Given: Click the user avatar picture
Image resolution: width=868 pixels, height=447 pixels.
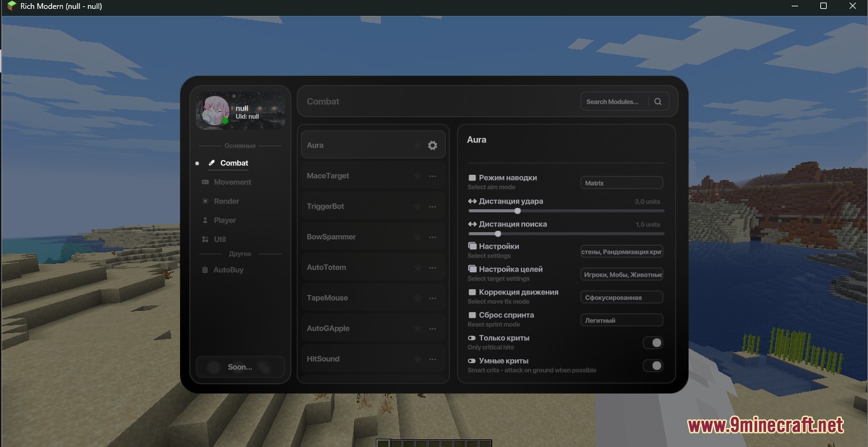Looking at the screenshot, I should click(x=214, y=111).
